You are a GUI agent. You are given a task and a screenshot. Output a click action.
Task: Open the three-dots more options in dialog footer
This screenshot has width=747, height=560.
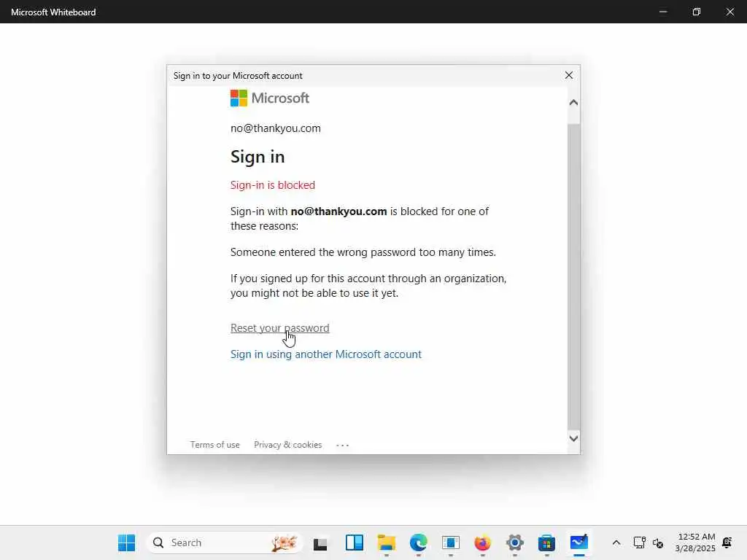point(343,446)
